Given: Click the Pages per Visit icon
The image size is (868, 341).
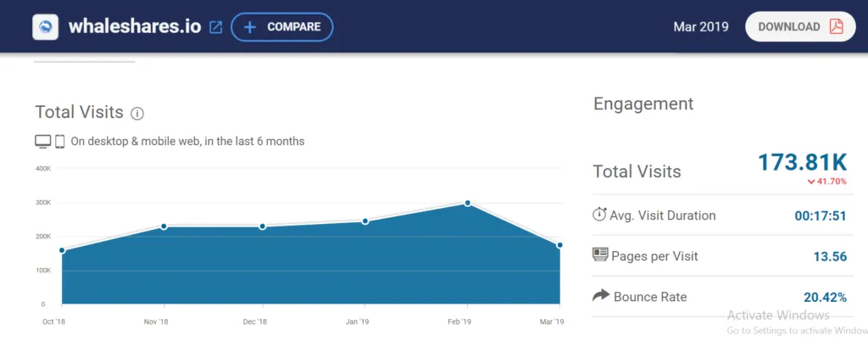Looking at the screenshot, I should click(x=600, y=255).
